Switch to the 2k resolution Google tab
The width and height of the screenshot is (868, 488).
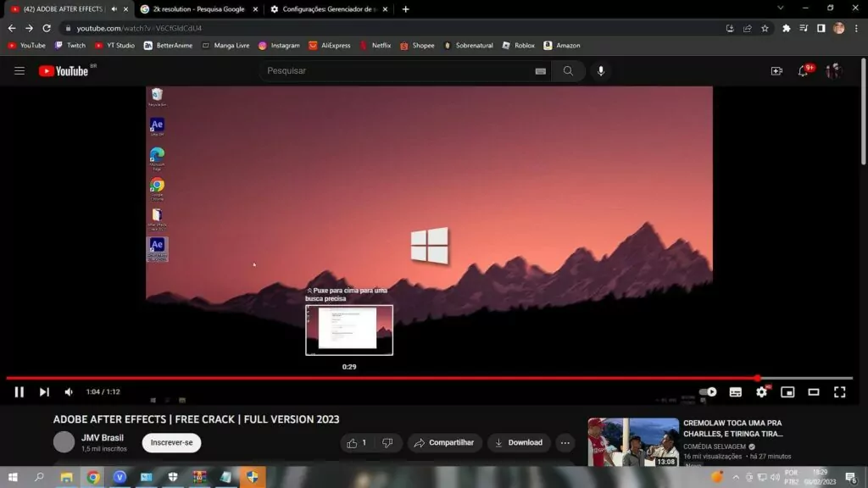click(199, 8)
